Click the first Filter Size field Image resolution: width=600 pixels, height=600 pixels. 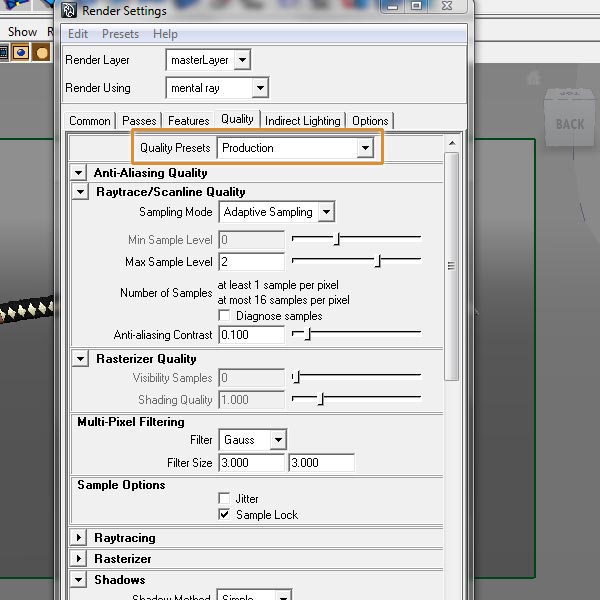click(x=251, y=463)
